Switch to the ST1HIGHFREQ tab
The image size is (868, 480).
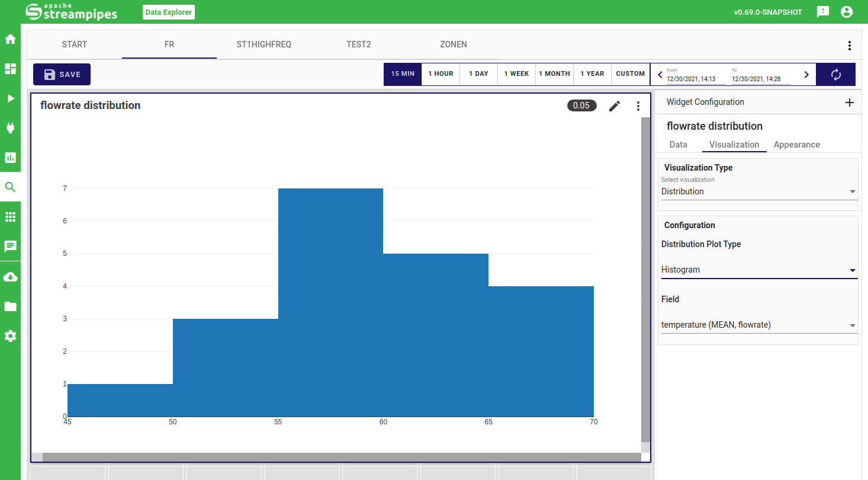264,44
